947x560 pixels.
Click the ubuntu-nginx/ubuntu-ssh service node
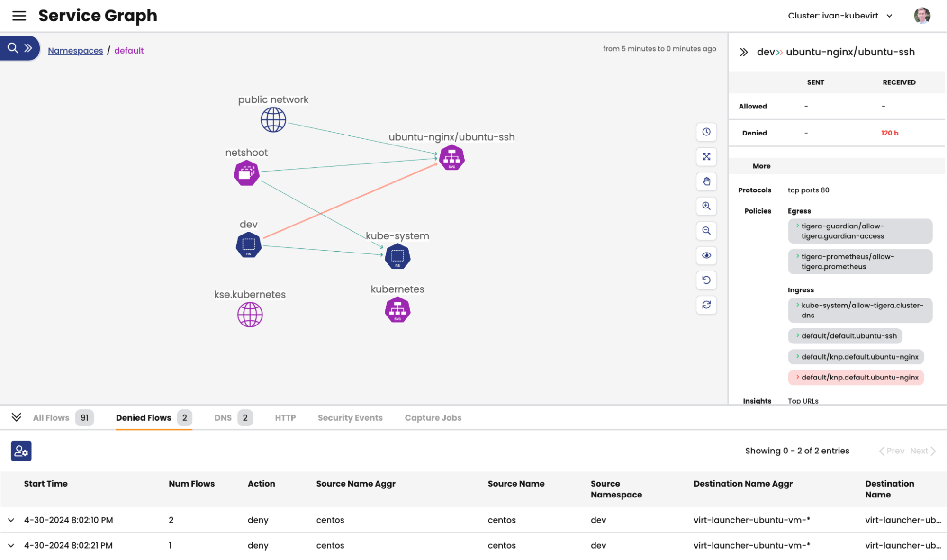pyautogui.click(x=451, y=157)
